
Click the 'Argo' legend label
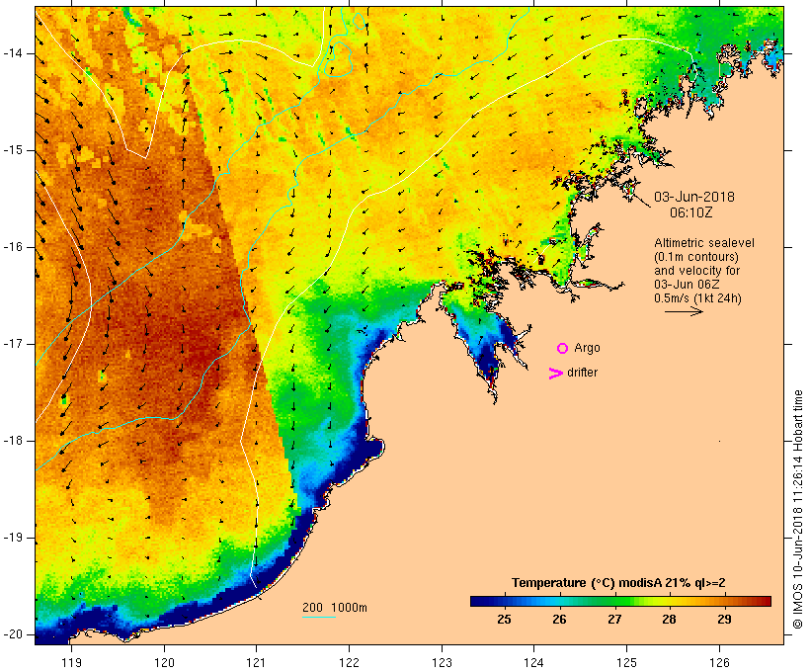coord(587,349)
